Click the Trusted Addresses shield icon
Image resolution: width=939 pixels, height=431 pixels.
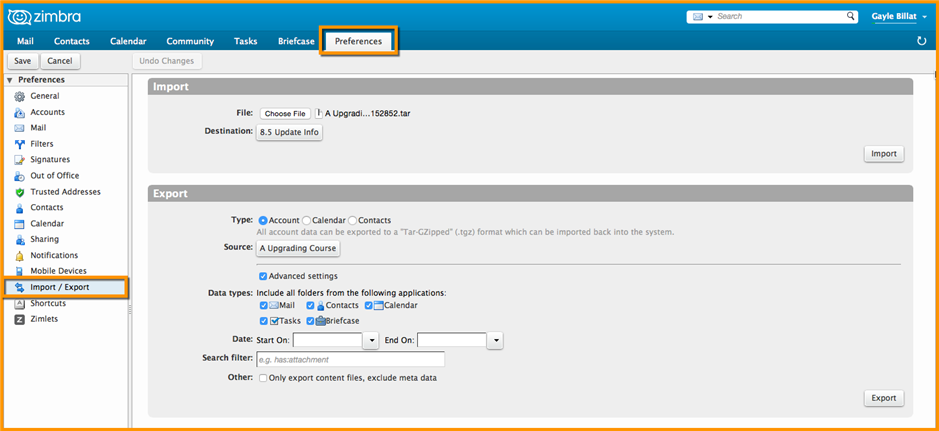tap(19, 192)
